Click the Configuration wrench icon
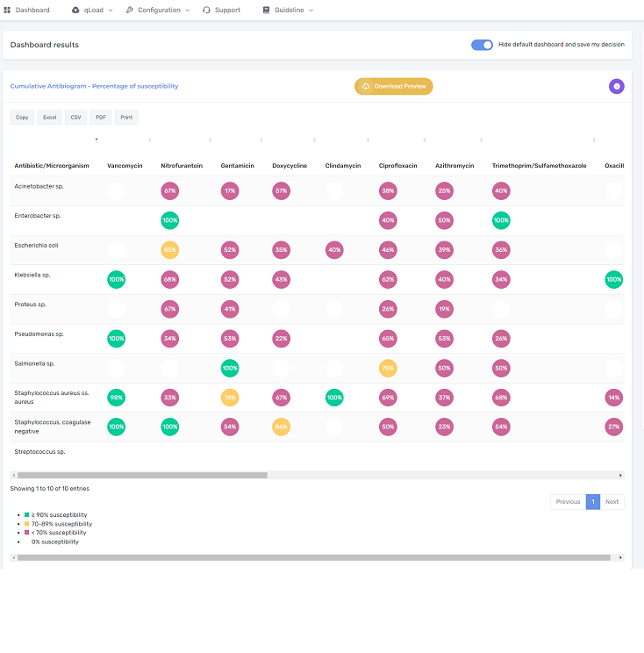Screen dimensions: 644x653 pos(130,11)
